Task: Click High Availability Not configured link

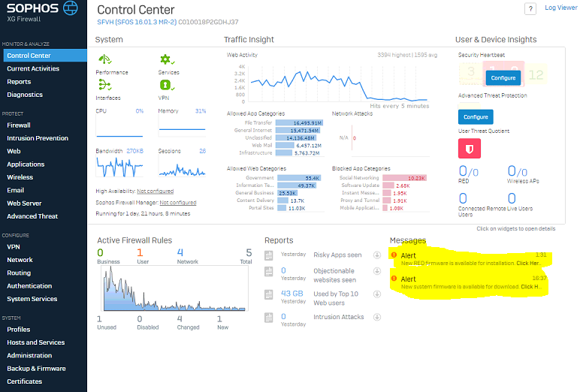Action: tap(155, 191)
